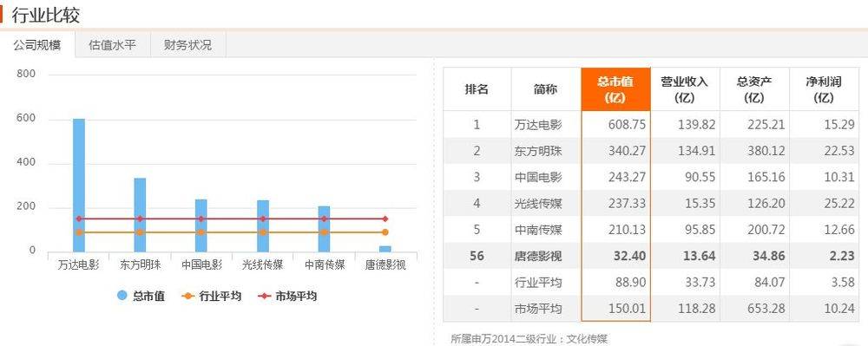Click revenue cell 95.85

click(x=700, y=230)
